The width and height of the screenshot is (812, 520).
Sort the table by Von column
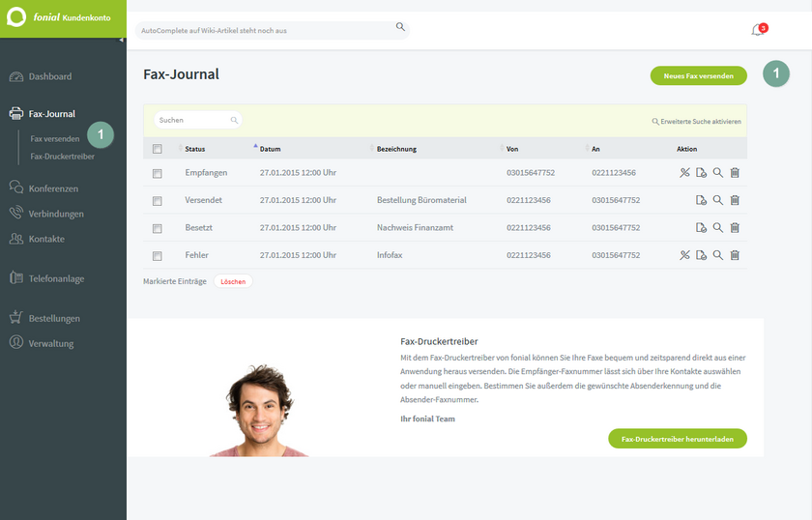(511, 149)
